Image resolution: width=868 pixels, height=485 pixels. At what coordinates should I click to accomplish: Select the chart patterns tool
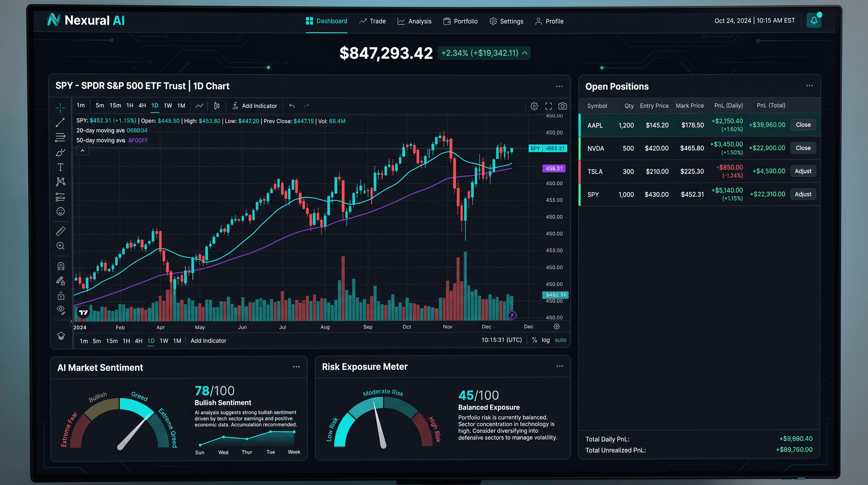click(x=60, y=182)
